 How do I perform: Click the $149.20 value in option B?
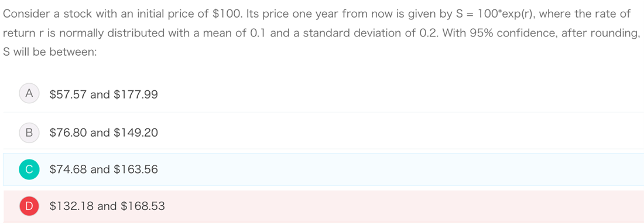pos(136,133)
